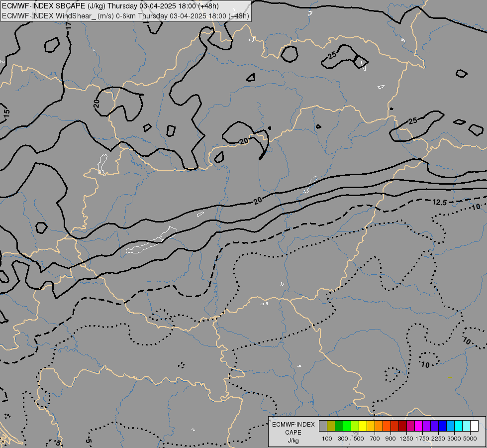Click the gray CAPE legend swatch

pos(323,426)
